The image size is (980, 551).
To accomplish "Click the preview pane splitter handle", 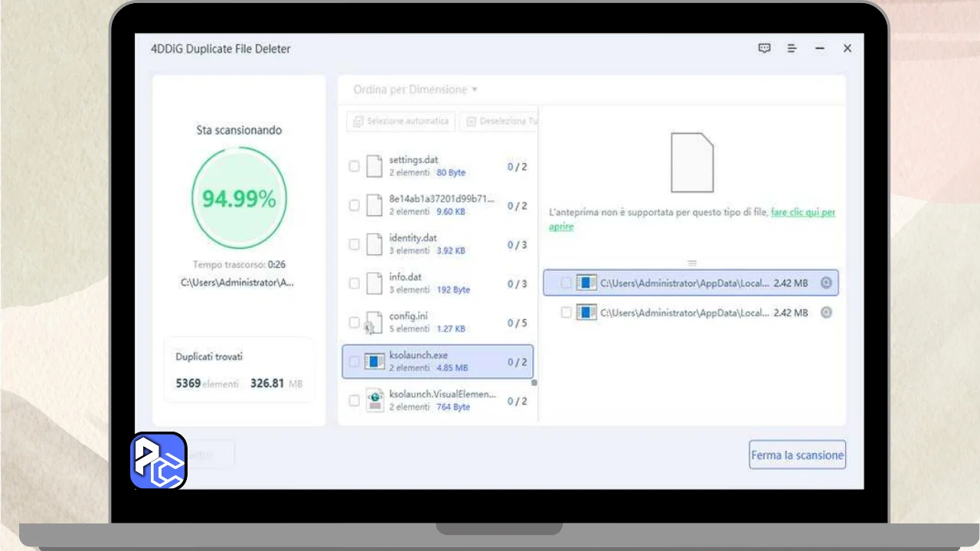I will coord(692,263).
